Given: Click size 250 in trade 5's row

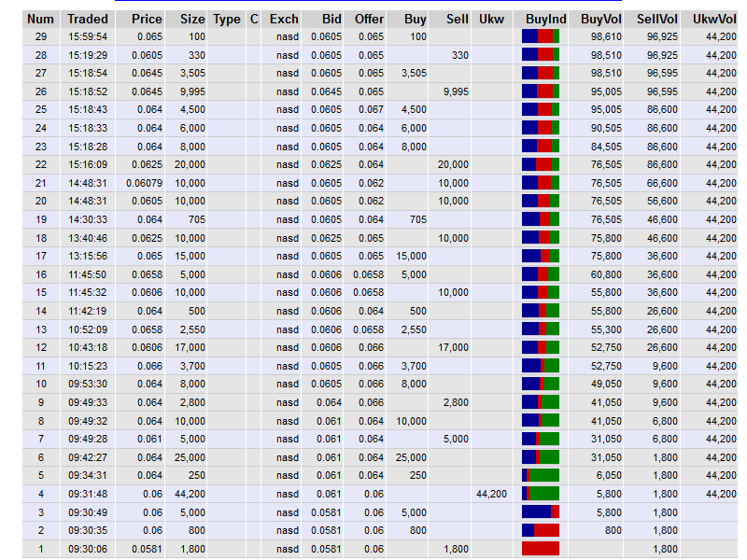Looking at the screenshot, I should pyautogui.click(x=196, y=475).
